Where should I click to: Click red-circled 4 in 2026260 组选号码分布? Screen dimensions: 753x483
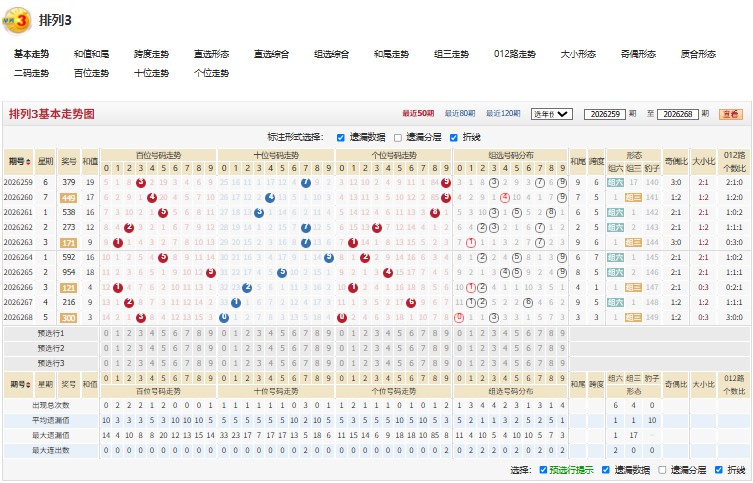[x=505, y=197]
